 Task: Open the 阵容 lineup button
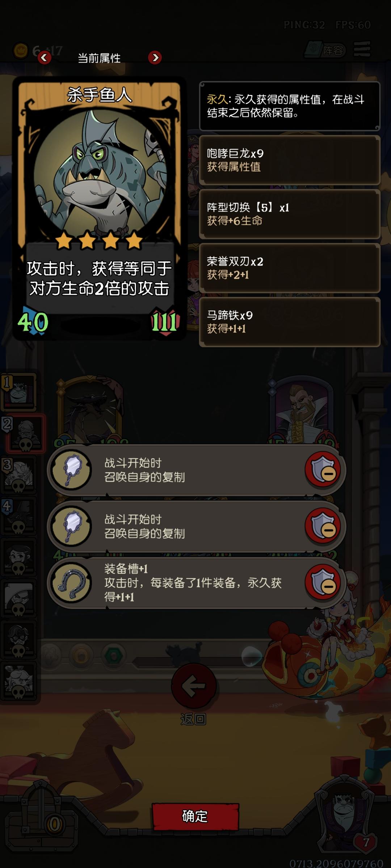325,50
